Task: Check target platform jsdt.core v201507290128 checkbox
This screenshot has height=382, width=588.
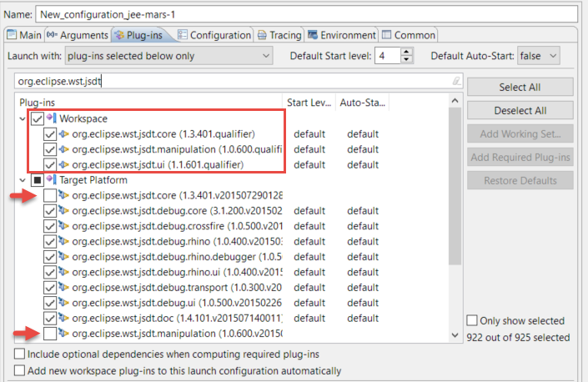Action: coord(50,195)
